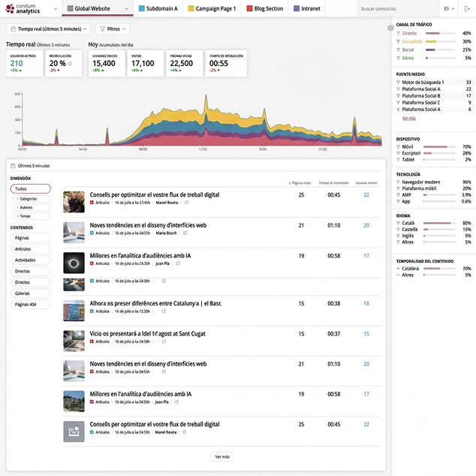Select the Todos dimension option
The width and height of the screenshot is (476, 476).
pyautogui.click(x=30, y=188)
